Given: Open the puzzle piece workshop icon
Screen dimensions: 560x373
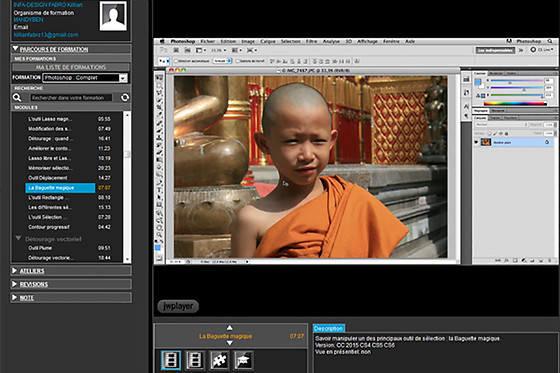Looking at the screenshot, I should [x=219, y=360].
